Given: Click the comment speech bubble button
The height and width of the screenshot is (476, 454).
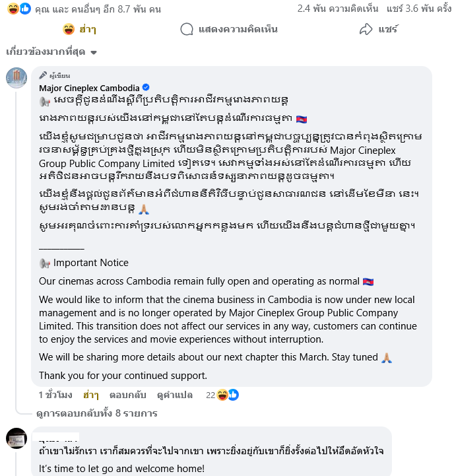Looking at the screenshot, I should coord(228,29).
